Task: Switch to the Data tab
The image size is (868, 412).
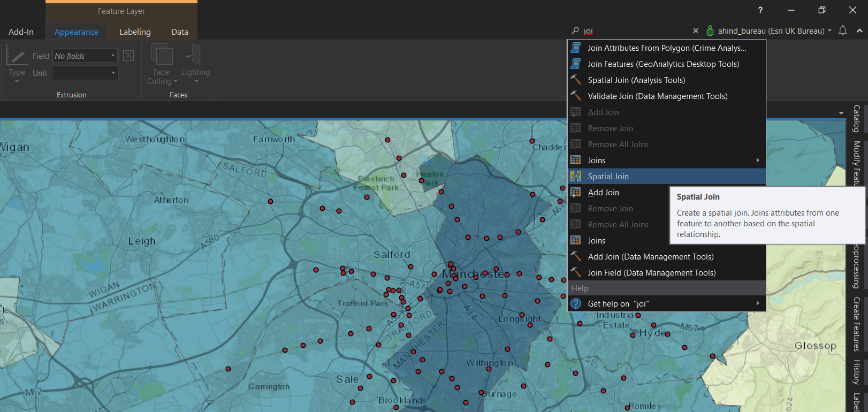Action: click(x=180, y=32)
